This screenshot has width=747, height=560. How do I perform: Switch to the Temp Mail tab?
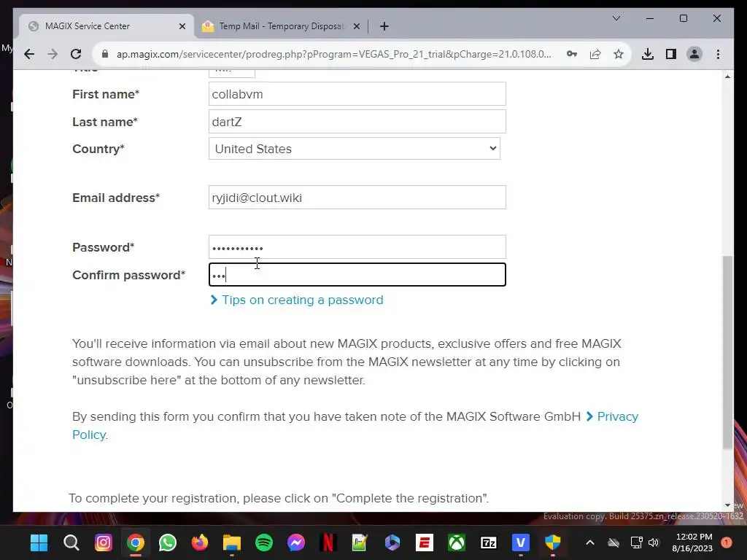click(281, 26)
